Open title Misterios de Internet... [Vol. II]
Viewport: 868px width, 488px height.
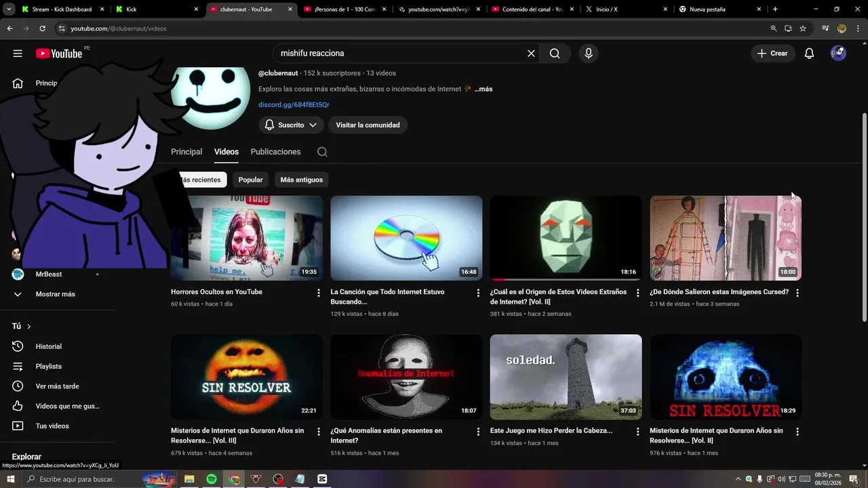716,435
